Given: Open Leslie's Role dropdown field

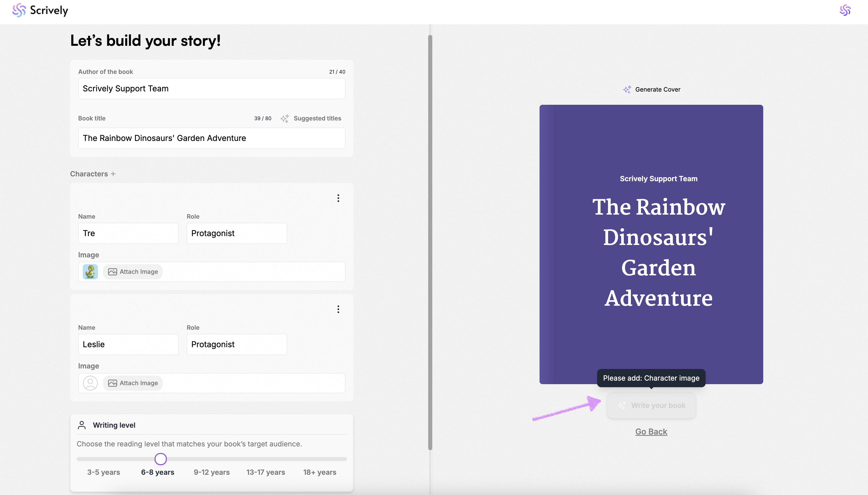Looking at the screenshot, I should 237,344.
